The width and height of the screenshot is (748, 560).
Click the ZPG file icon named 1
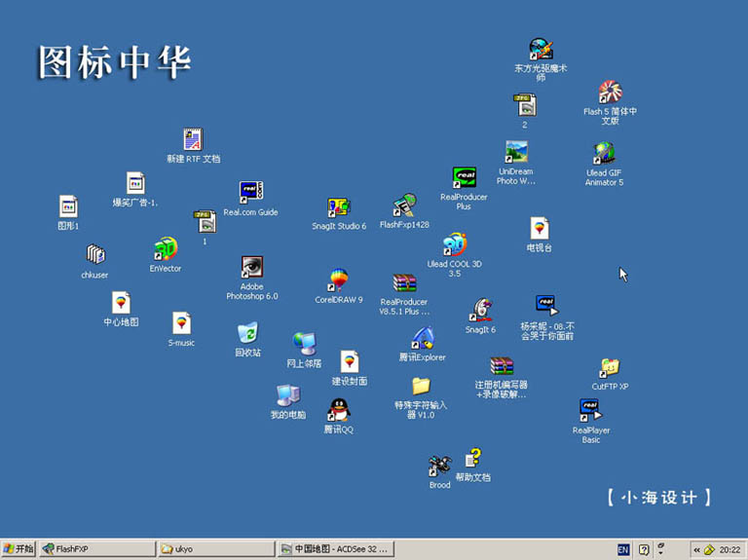tap(205, 221)
